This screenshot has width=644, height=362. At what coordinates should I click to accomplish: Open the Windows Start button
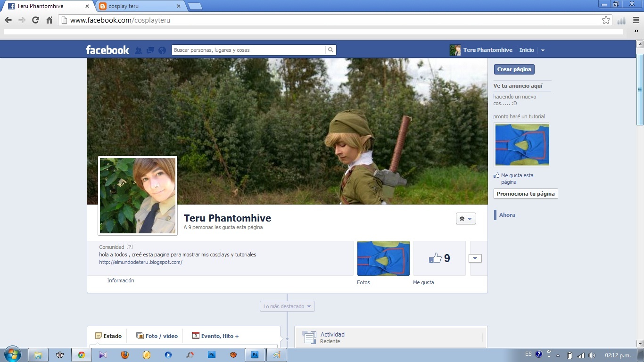tap(12, 354)
